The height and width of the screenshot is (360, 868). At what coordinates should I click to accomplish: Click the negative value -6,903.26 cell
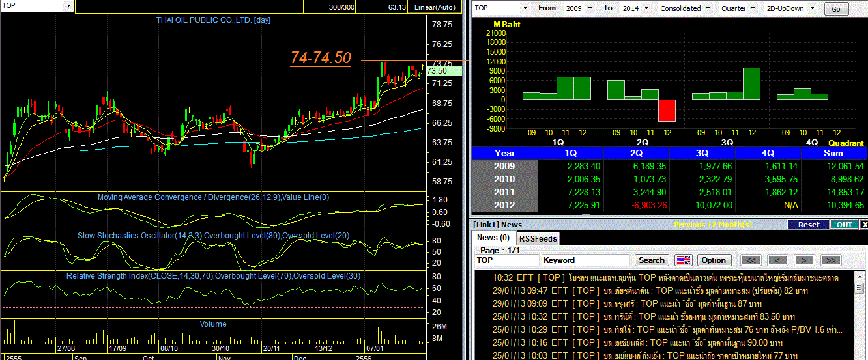coord(637,205)
